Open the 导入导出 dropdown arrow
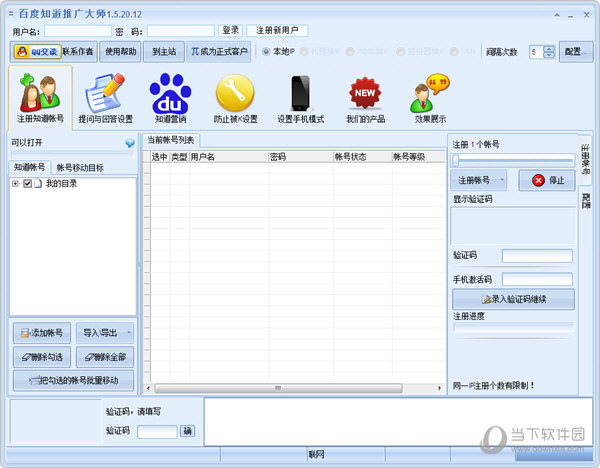This screenshot has width=600, height=468. [x=129, y=332]
